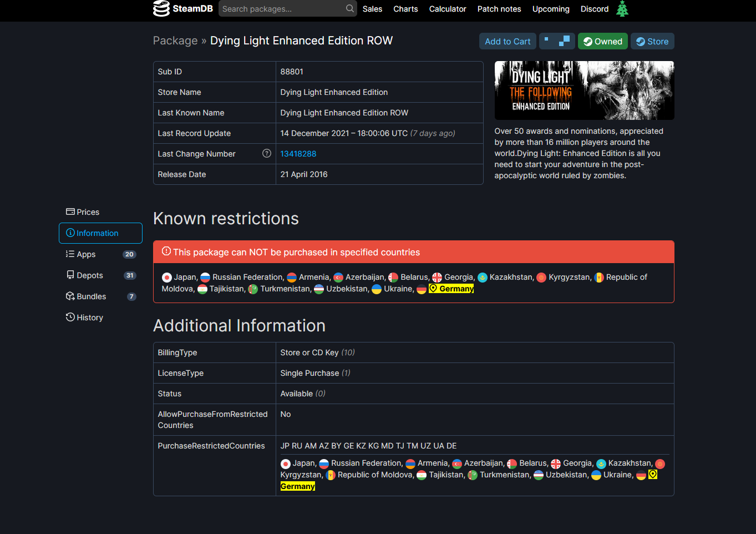This screenshot has width=756, height=534.
Task: Open change number 13418288 link
Action: tap(298, 154)
